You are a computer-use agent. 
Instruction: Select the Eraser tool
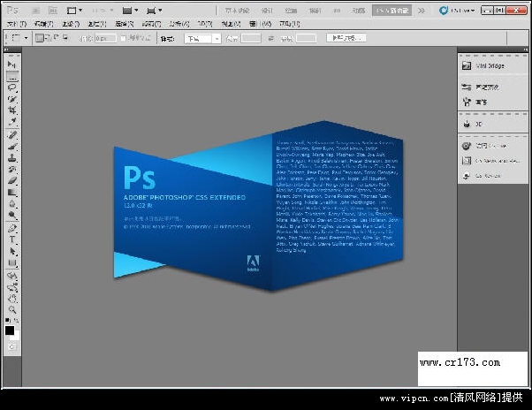click(12, 180)
